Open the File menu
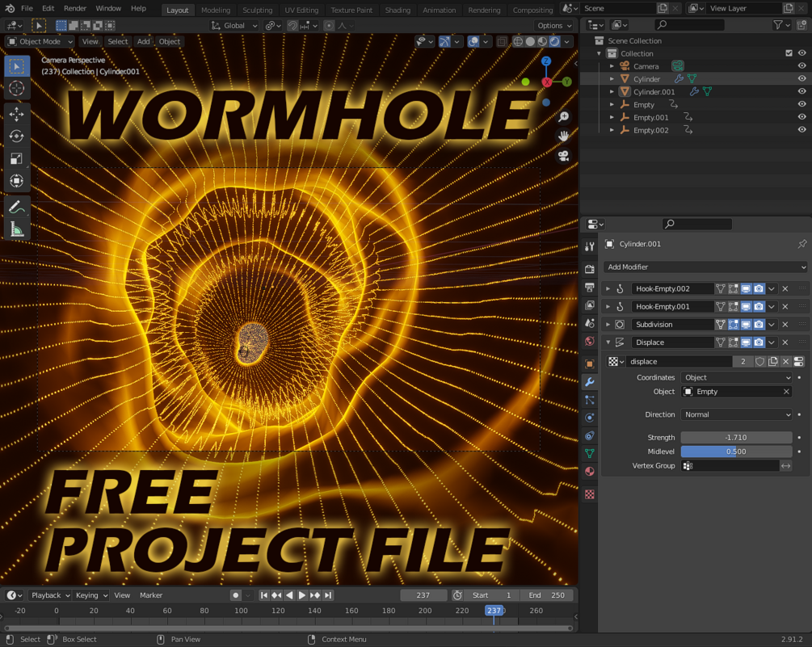 (x=27, y=9)
